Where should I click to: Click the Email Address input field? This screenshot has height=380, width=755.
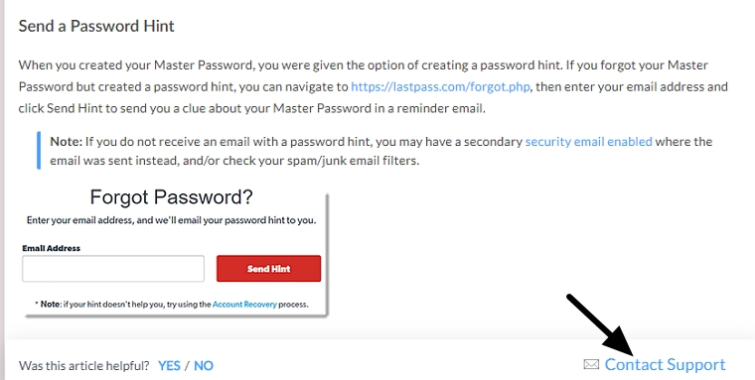click(113, 269)
